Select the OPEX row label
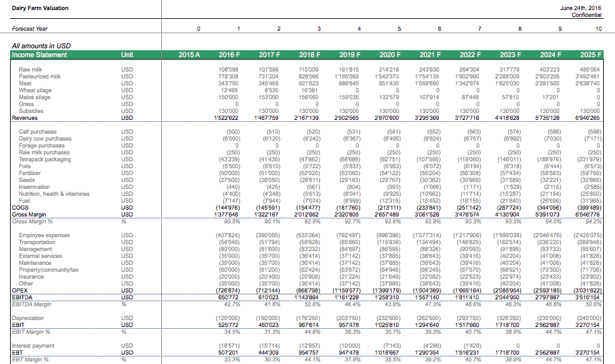615x364 pixels. [x=19, y=291]
